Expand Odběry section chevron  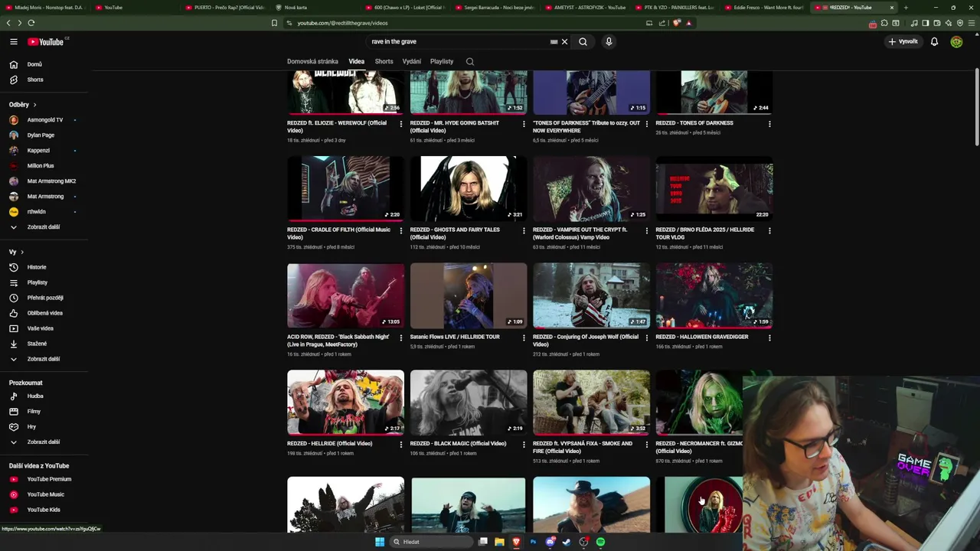(x=34, y=105)
